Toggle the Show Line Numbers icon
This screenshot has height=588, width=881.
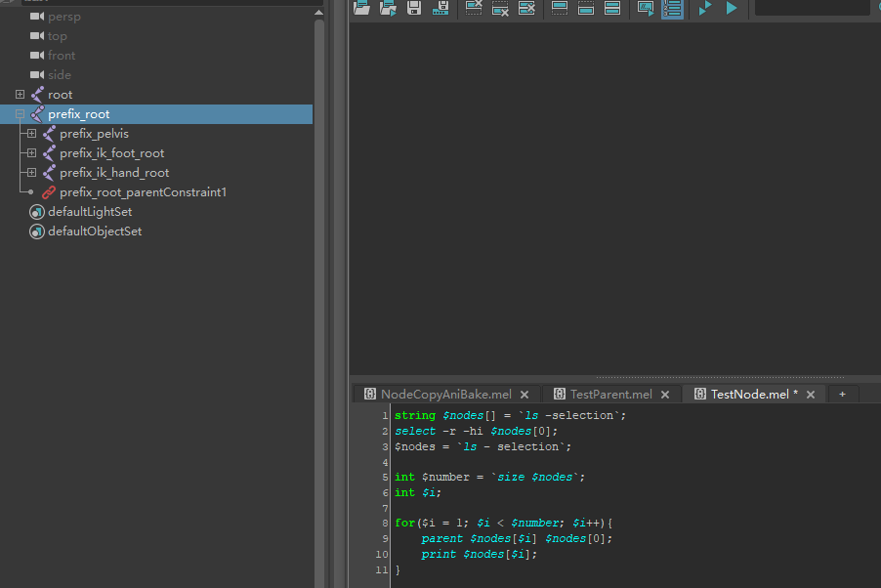pyautogui.click(x=672, y=9)
